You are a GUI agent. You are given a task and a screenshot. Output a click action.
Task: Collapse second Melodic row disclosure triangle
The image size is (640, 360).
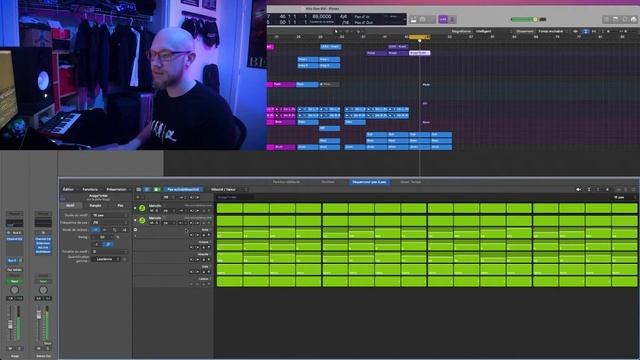(x=135, y=220)
